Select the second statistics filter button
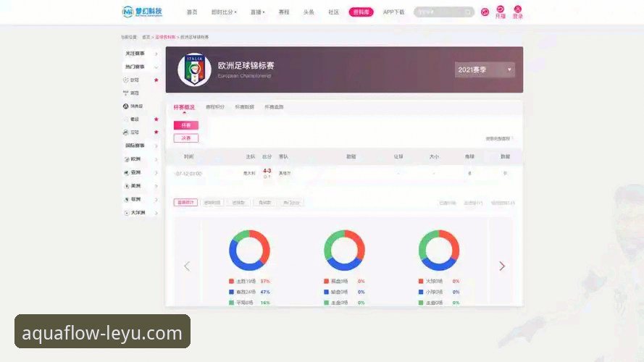The height and width of the screenshot is (362, 644). 212,202
